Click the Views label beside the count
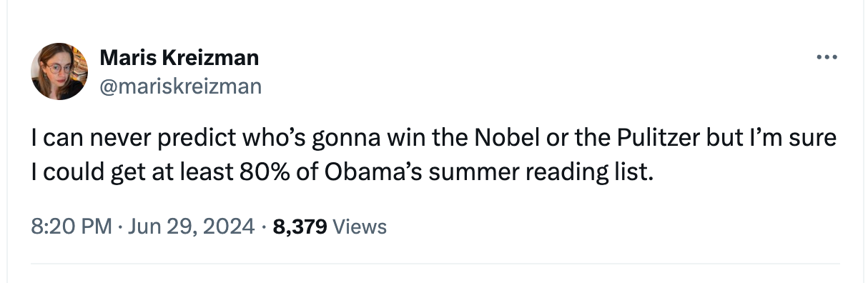 [x=360, y=227]
